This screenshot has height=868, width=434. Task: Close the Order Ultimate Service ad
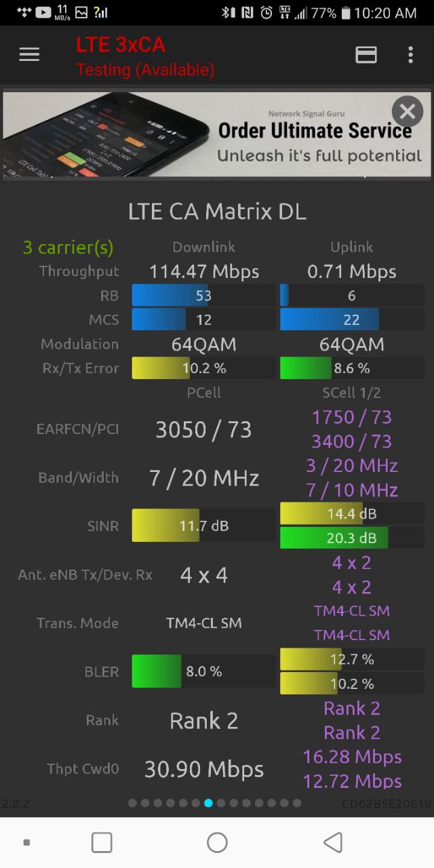pyautogui.click(x=407, y=111)
